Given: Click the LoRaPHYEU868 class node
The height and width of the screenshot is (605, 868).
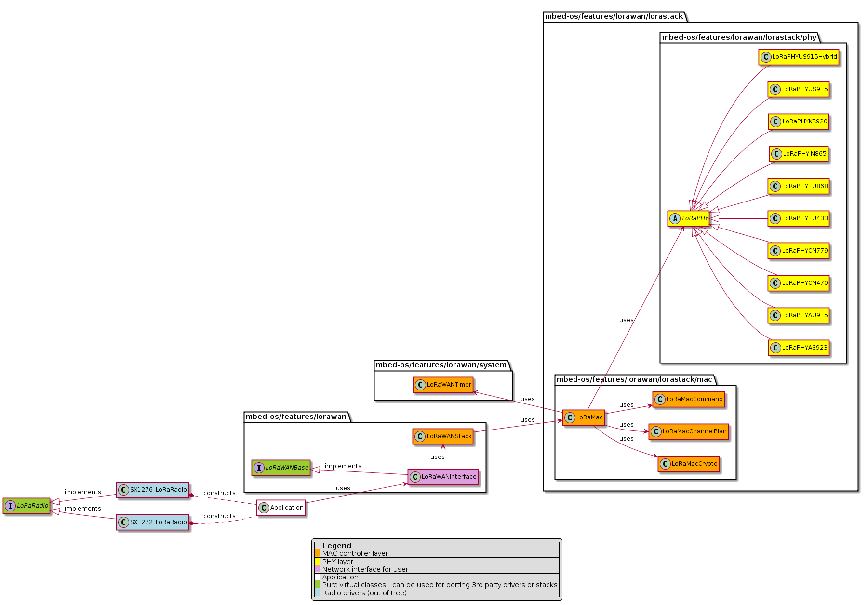Looking at the screenshot, I should pyautogui.click(x=799, y=186).
